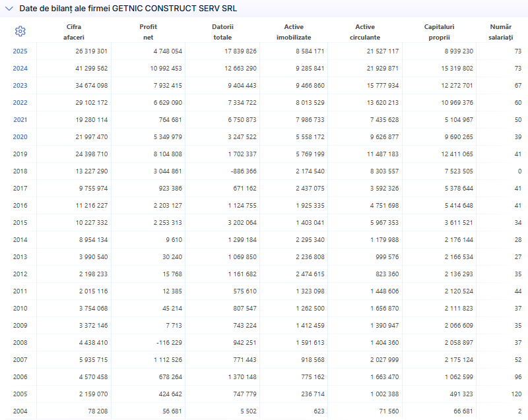This screenshot has height=420, width=528.
Task: Click equity value 66 681
Action: point(463,411)
